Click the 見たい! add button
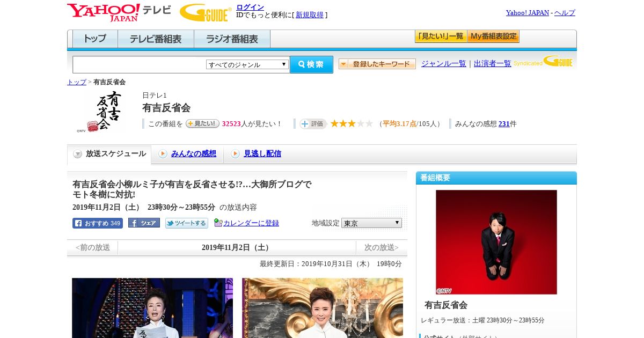 pyautogui.click(x=202, y=123)
